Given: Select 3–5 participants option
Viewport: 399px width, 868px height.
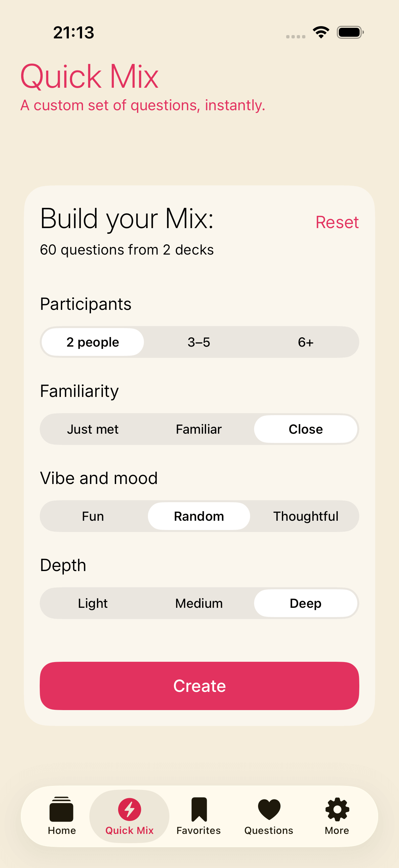Looking at the screenshot, I should [199, 342].
